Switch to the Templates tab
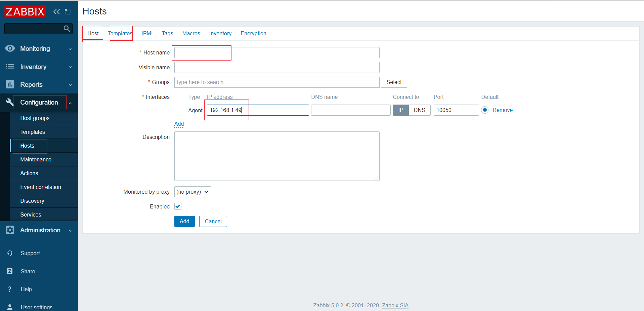The height and width of the screenshot is (311, 644). 120,33
